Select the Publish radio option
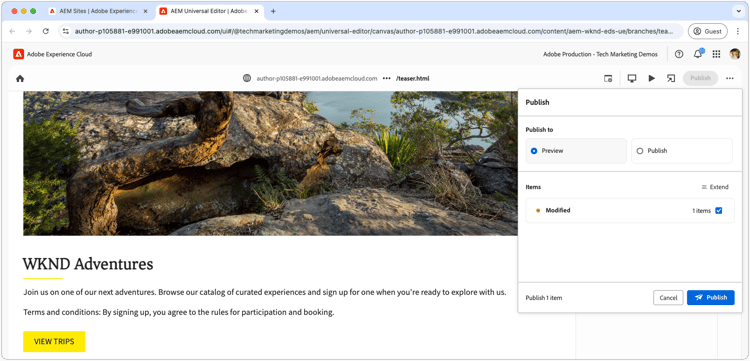Image resolution: width=750 pixels, height=361 pixels. coord(682,151)
